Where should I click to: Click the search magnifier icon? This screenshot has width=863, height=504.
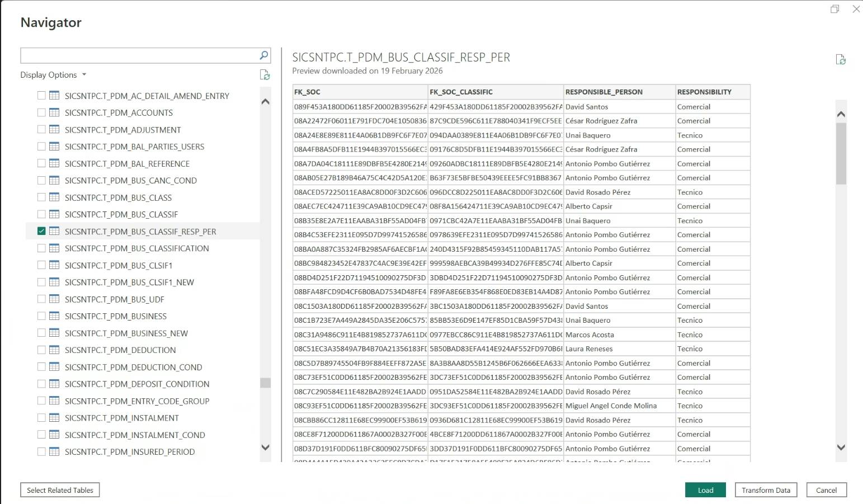click(264, 55)
